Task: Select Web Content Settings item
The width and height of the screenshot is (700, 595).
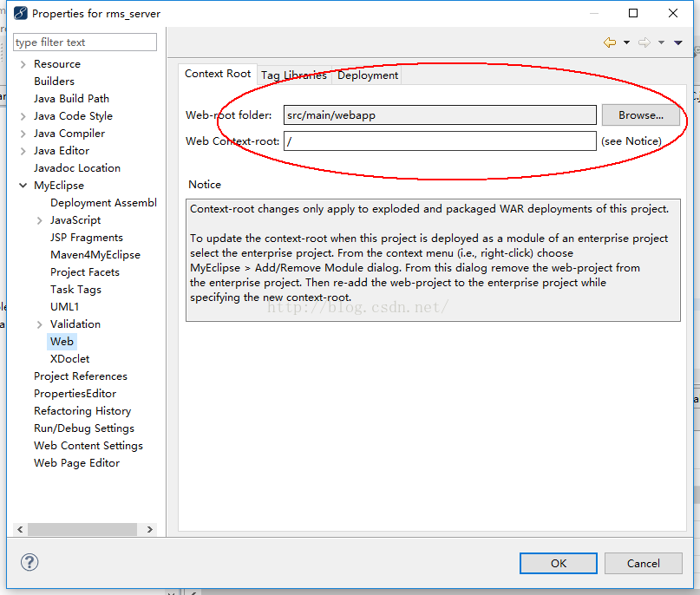Action: point(88,446)
